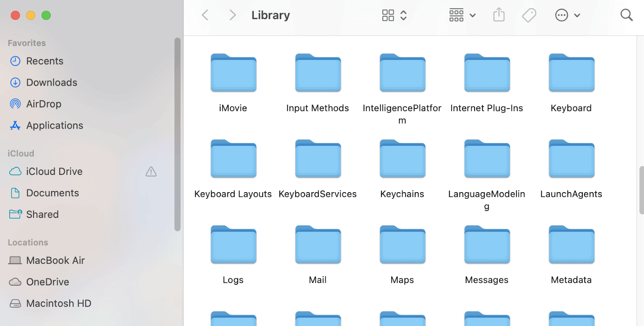The height and width of the screenshot is (326, 644).
Task: Select the iMovie folder
Action: (x=233, y=73)
